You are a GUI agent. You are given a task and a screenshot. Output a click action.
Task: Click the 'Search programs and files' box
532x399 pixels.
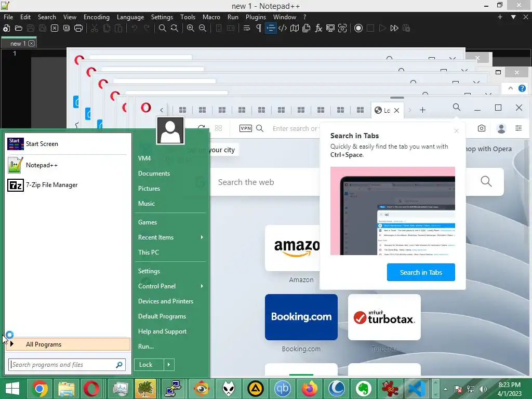67,365
